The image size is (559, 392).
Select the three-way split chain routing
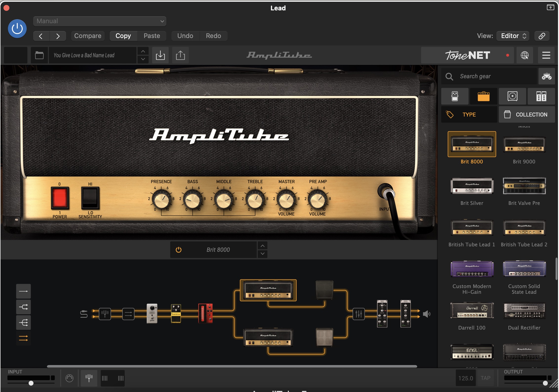23,322
